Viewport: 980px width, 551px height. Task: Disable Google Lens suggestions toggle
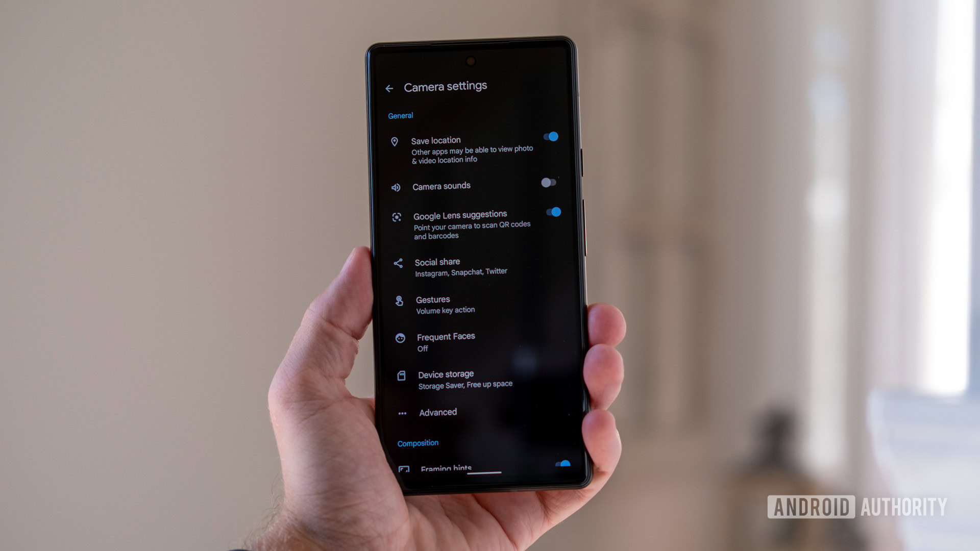click(552, 213)
